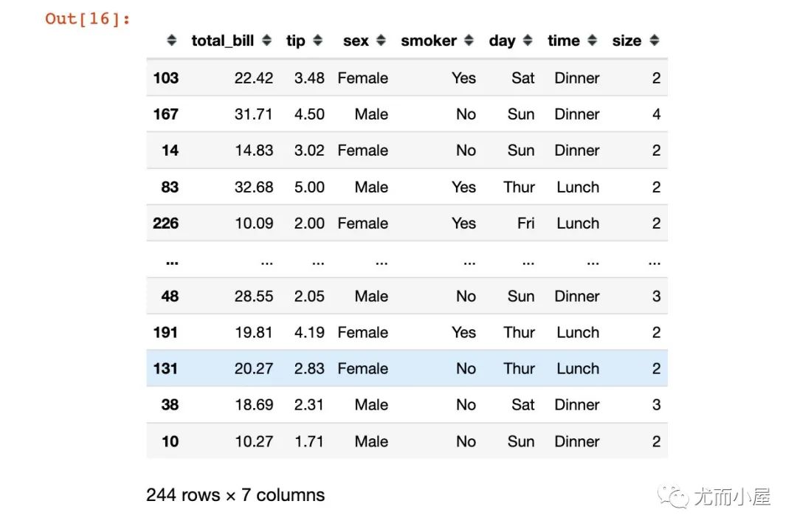Sort the table by the sex column icon
This screenshot has height=532, width=797.
[381, 41]
